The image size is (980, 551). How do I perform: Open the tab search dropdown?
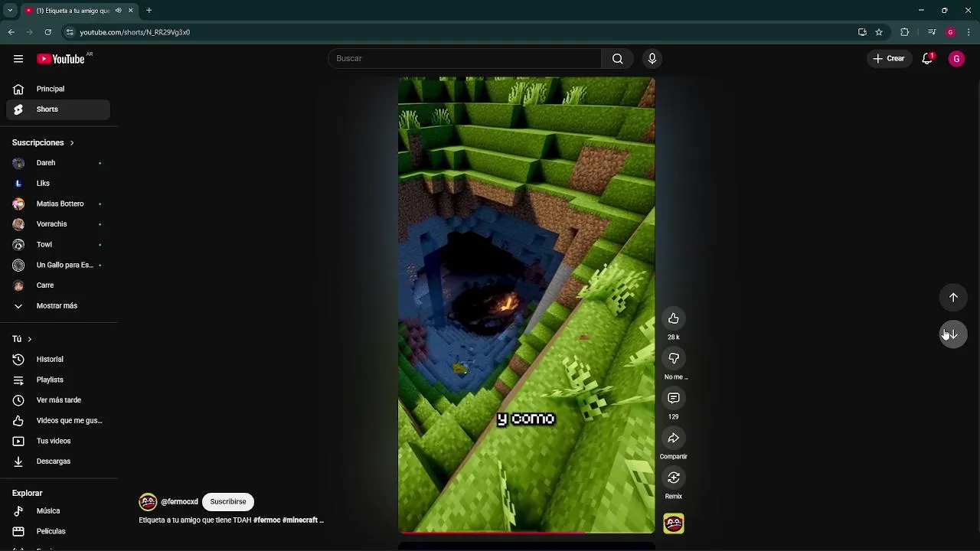point(10,11)
